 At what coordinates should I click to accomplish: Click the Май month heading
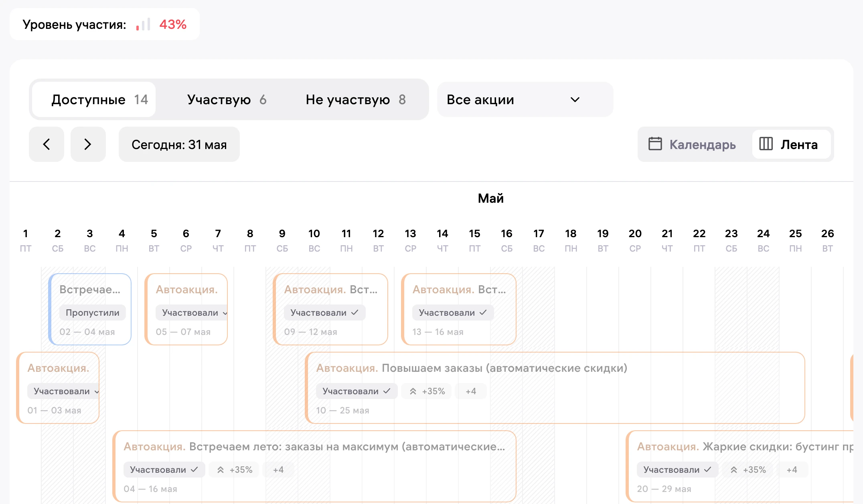click(x=491, y=198)
